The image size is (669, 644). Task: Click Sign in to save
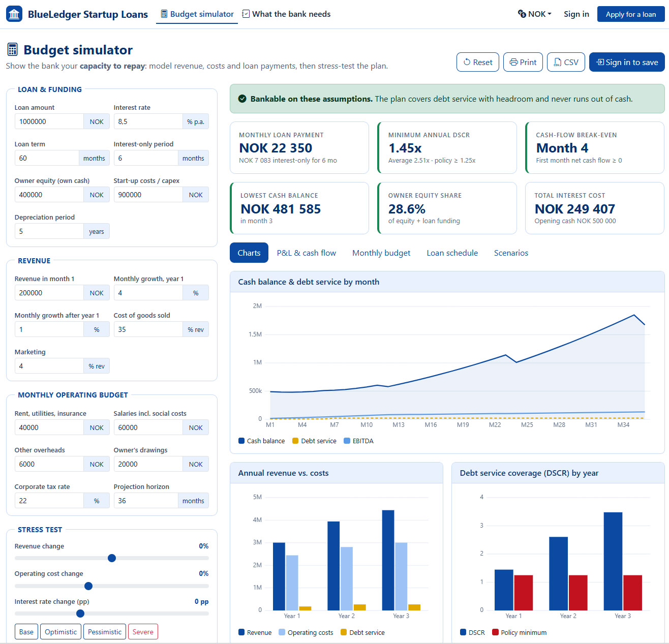click(x=627, y=62)
